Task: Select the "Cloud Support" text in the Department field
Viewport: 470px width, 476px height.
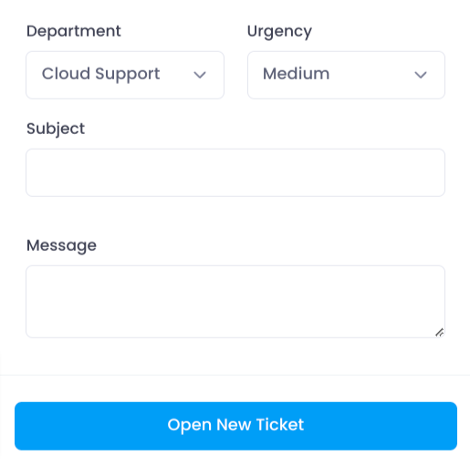Action: point(100,74)
